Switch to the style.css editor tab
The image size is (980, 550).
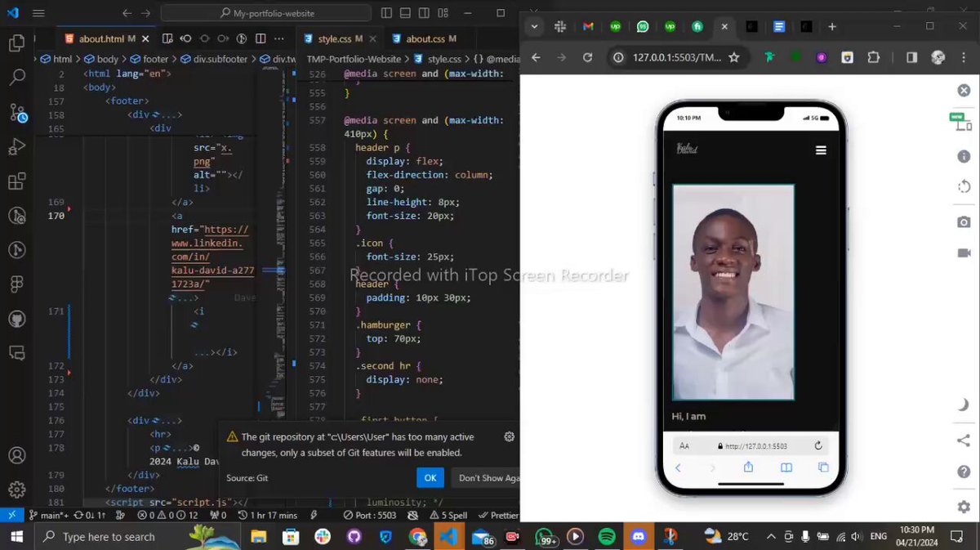pyautogui.click(x=335, y=38)
